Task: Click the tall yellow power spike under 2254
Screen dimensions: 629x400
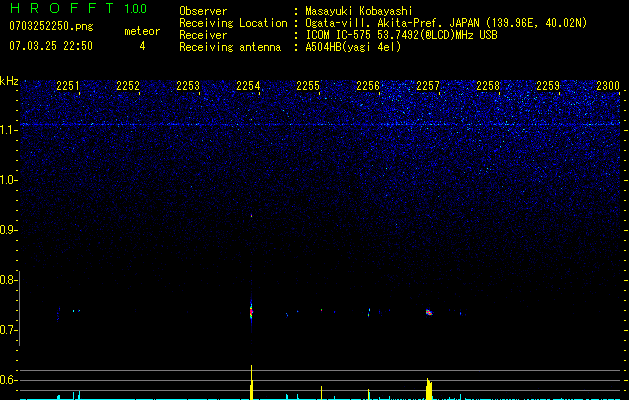Action: click(x=251, y=383)
